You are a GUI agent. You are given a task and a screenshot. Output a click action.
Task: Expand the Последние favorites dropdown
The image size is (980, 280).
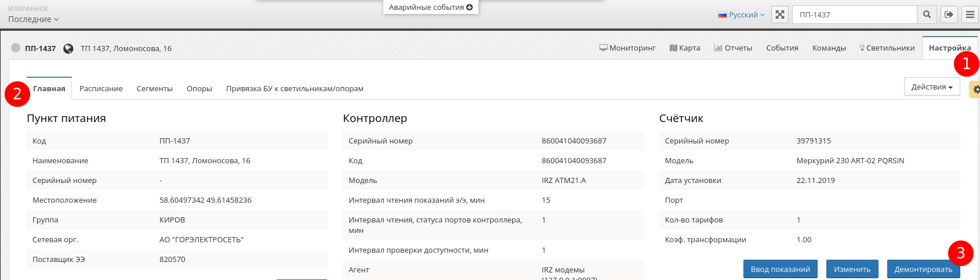coord(33,19)
